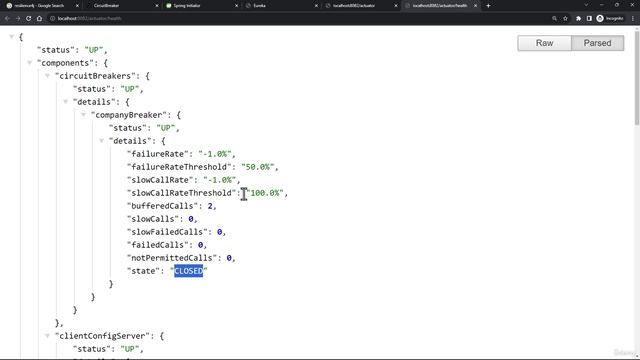Open the Extensions puzzle icon
Viewport: 640px width, 360px height.
(578, 18)
